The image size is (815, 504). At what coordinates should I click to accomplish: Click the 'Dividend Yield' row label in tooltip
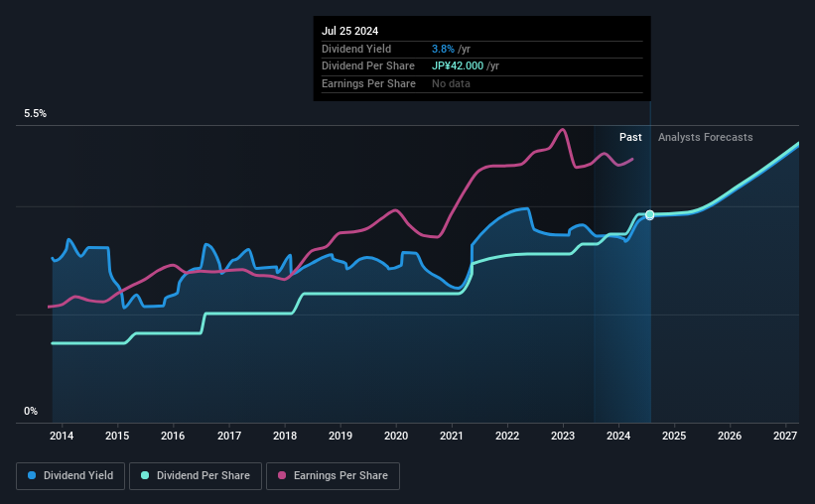tap(356, 49)
